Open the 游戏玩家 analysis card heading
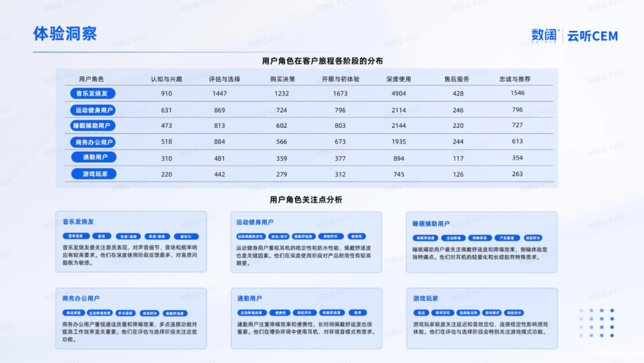The height and width of the screenshot is (363, 644). [x=425, y=298]
